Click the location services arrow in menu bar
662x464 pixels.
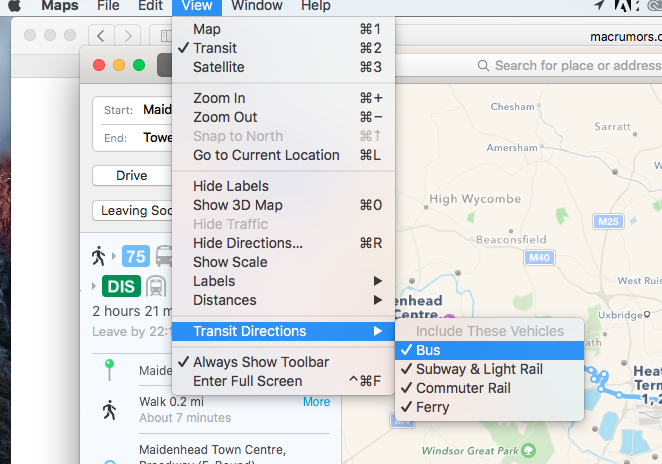[599, 5]
